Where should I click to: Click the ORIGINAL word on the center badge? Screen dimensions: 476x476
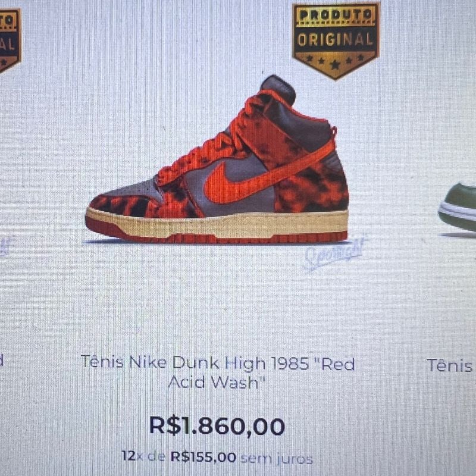pos(335,40)
